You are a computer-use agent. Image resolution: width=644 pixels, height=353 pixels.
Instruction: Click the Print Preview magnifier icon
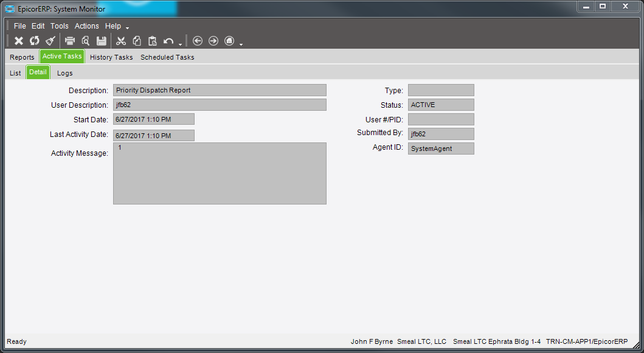pyautogui.click(x=85, y=41)
